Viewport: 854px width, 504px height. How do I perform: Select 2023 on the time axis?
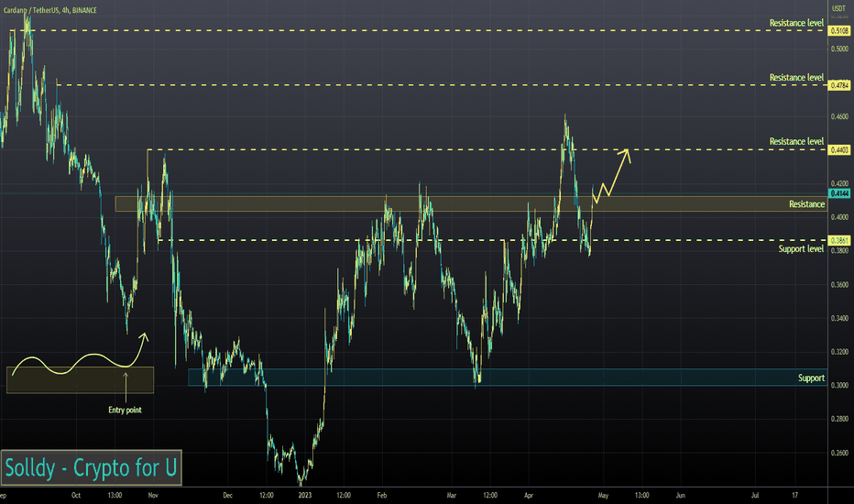(x=305, y=495)
